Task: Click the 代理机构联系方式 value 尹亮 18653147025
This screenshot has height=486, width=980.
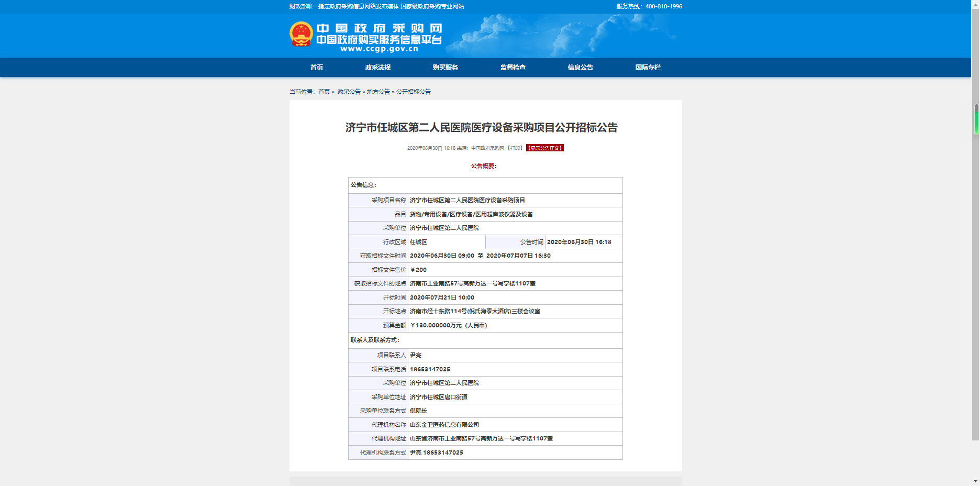Action: (x=437, y=452)
